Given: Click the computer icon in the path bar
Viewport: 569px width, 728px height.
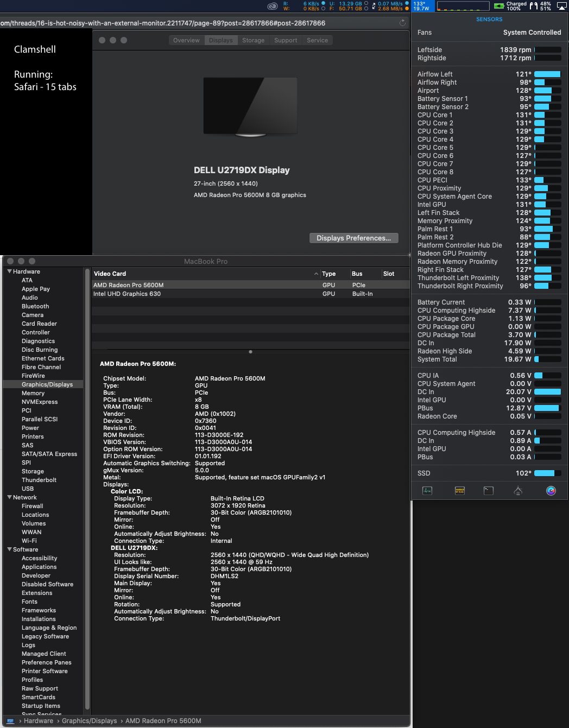Looking at the screenshot, I should (10, 721).
